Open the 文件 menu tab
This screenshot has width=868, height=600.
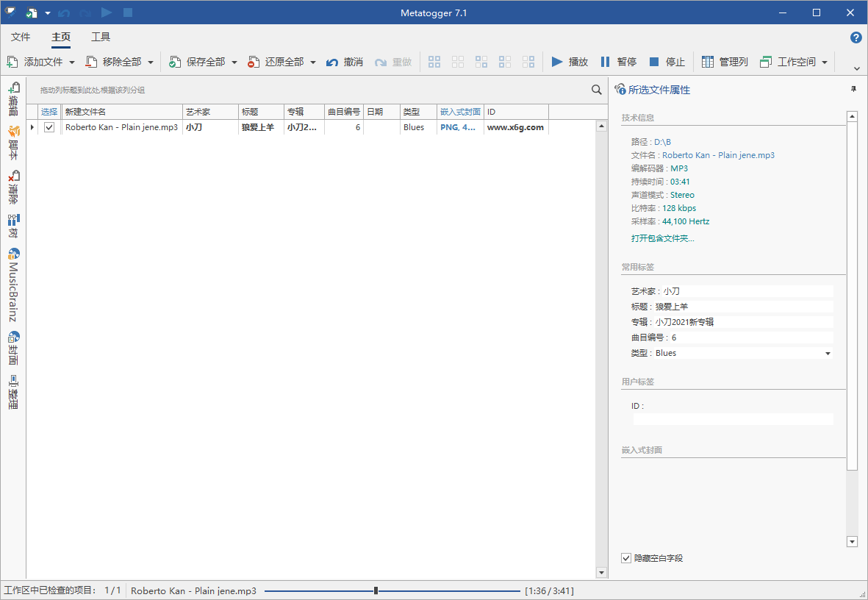(21, 37)
